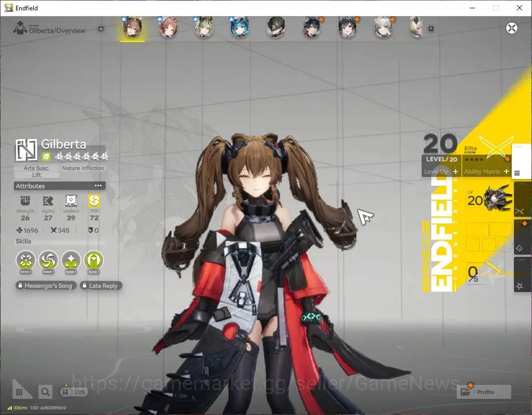Click the Nature Infliction tag
Image resolution: width=532 pixels, height=415 pixels.
click(83, 168)
